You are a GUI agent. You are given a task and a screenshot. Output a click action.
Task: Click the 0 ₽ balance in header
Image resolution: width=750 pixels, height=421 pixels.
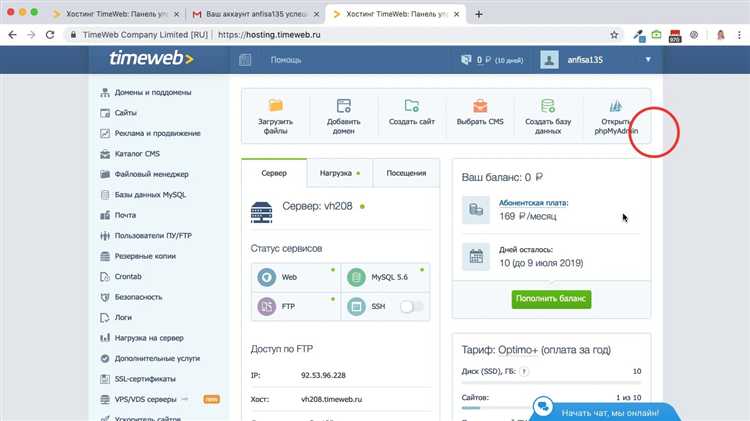tap(484, 60)
